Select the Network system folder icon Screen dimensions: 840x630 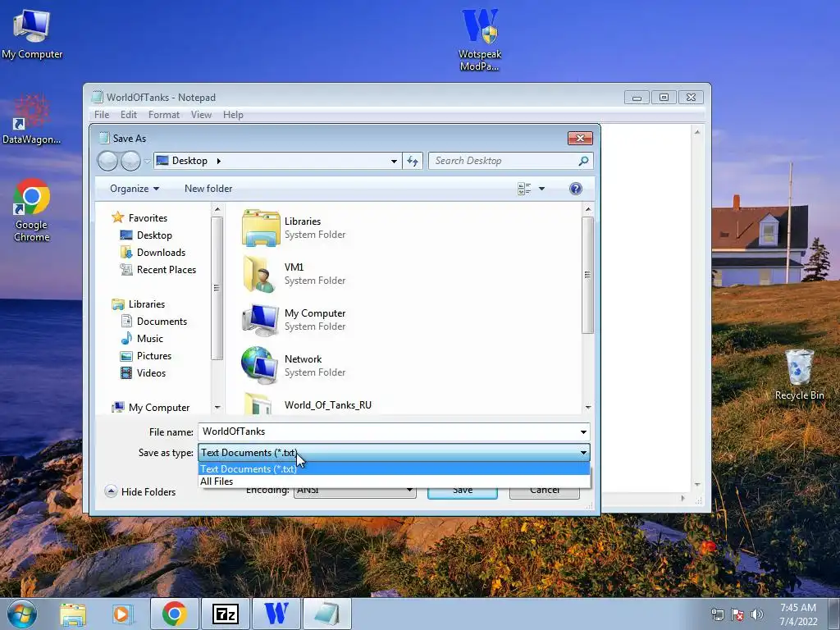(260, 365)
